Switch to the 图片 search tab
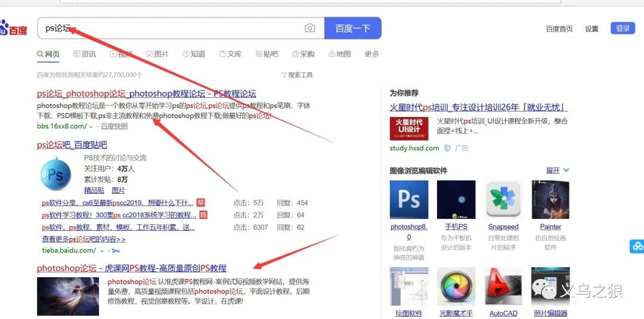644x319 pixels. pyautogui.click(x=157, y=54)
